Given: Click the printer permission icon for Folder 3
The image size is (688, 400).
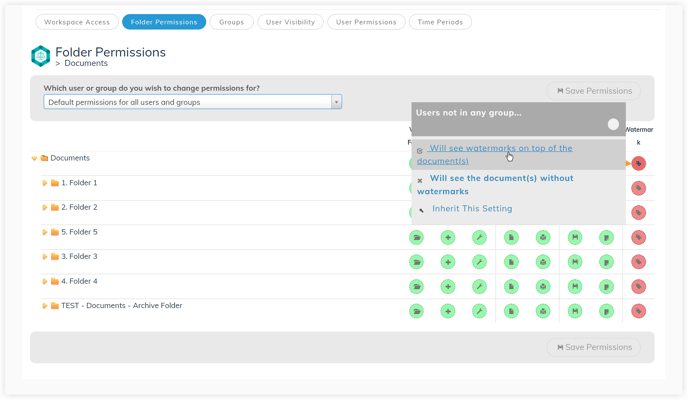Looking at the screenshot, I should [543, 262].
